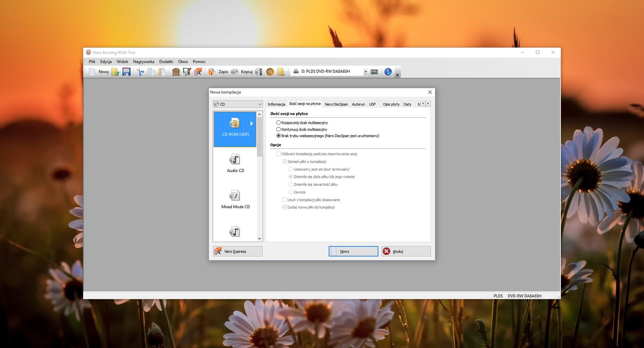Click the Nero Burning ROM title bar icon
Screen dimensions: 644x348
(88, 52)
